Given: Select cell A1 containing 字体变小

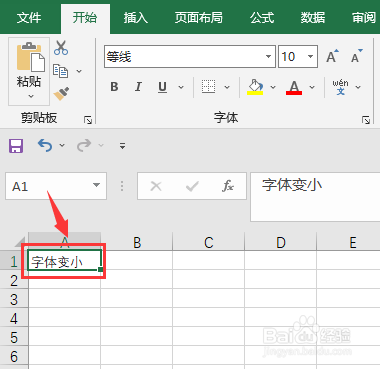Looking at the screenshot, I should (64, 260).
